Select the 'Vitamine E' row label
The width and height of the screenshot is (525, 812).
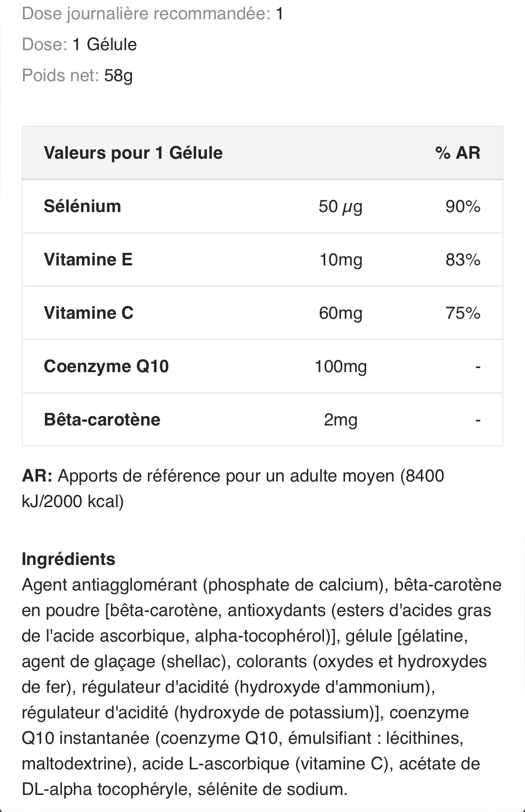88,260
